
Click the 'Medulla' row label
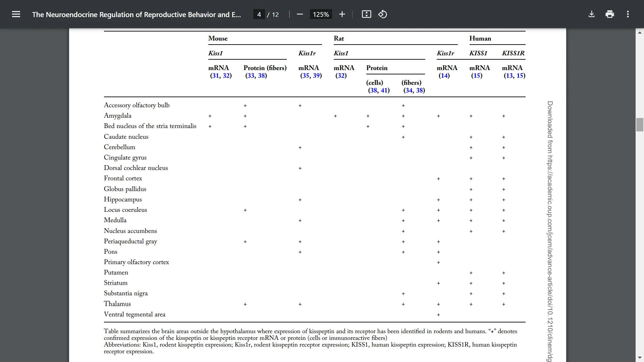pos(115,220)
